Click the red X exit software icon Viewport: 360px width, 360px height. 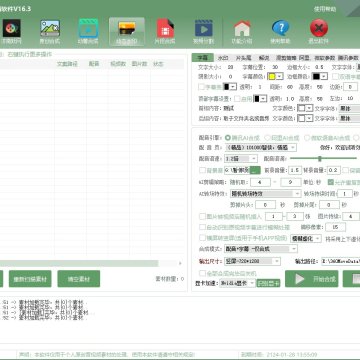(319, 28)
